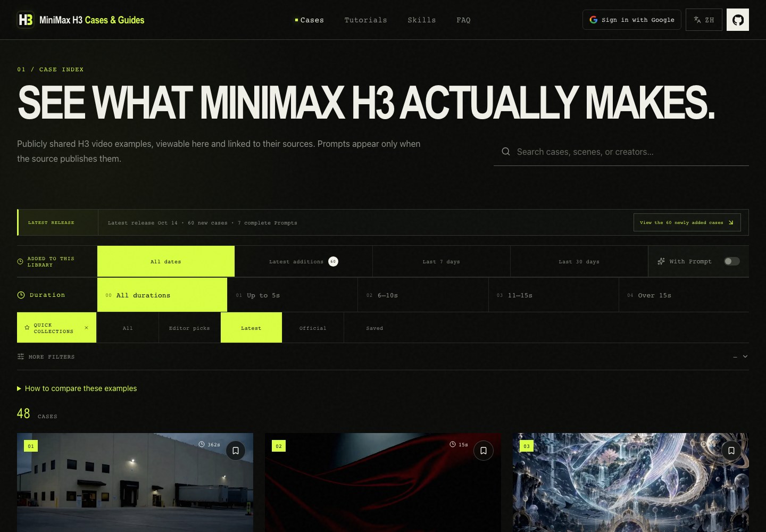Choose the Latest collection tab

[x=251, y=328]
